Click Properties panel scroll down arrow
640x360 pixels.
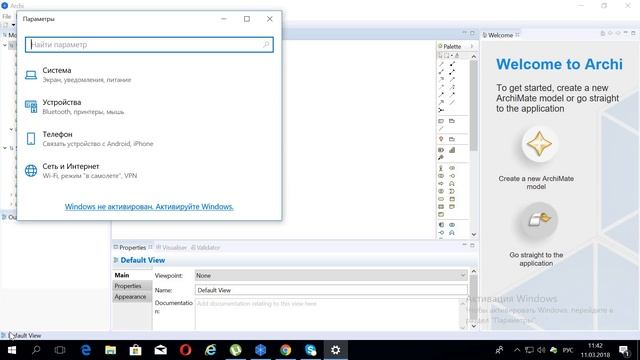pyautogui.click(x=473, y=326)
